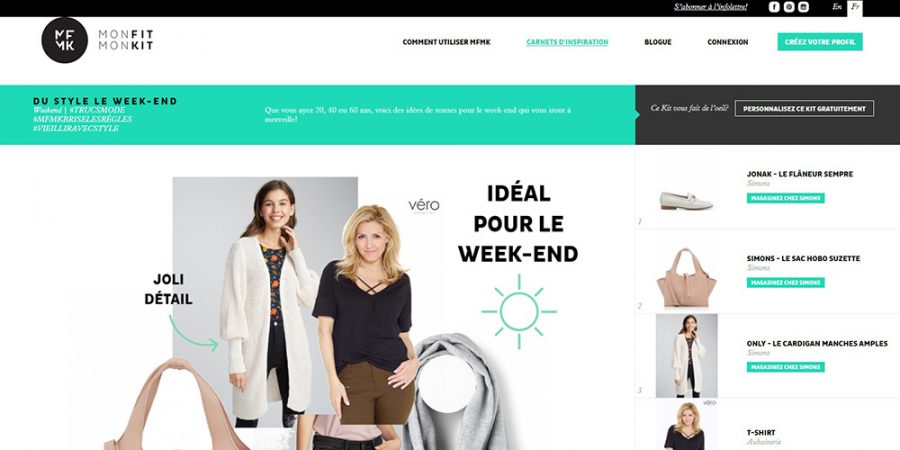Click Créez votre profil button
The height and width of the screenshot is (450, 900).
820,42
